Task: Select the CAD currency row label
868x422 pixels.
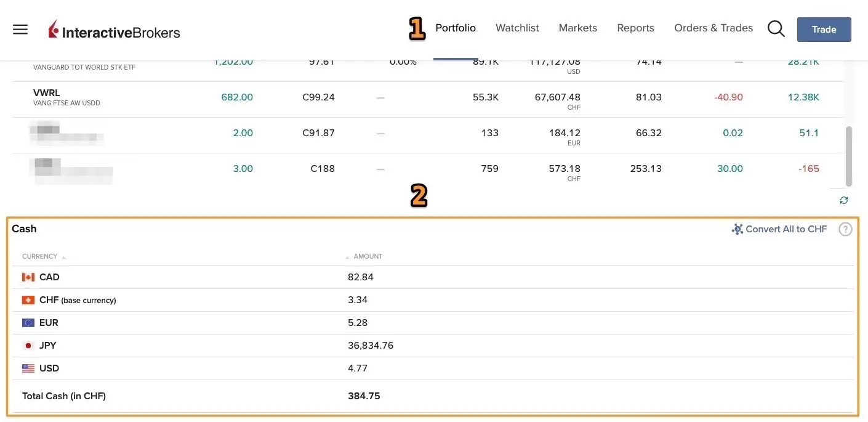Action: pos(49,277)
